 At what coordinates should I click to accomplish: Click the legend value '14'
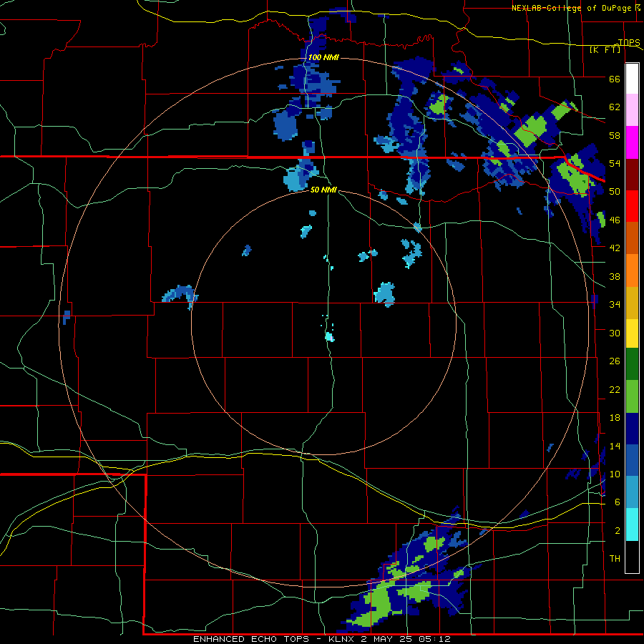coord(615,446)
